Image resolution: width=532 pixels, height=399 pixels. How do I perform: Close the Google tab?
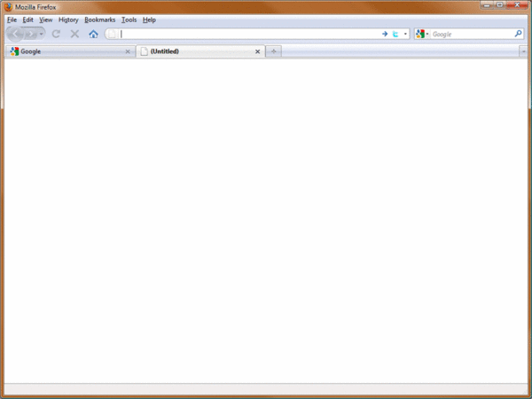point(128,51)
